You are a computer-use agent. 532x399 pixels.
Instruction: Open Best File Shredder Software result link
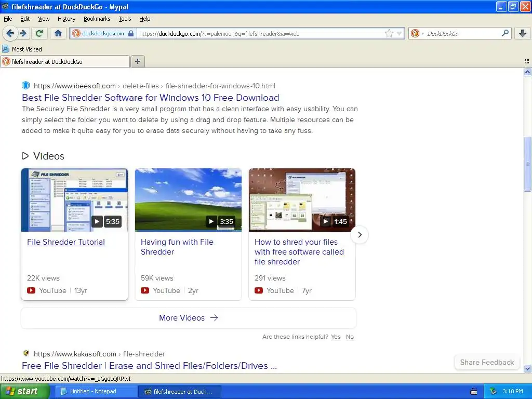pyautogui.click(x=151, y=98)
